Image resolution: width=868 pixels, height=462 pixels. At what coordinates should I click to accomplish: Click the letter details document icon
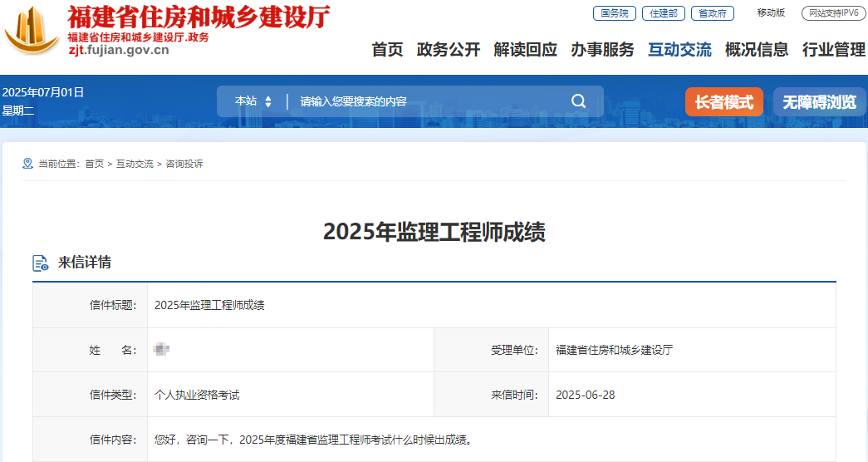tap(41, 263)
